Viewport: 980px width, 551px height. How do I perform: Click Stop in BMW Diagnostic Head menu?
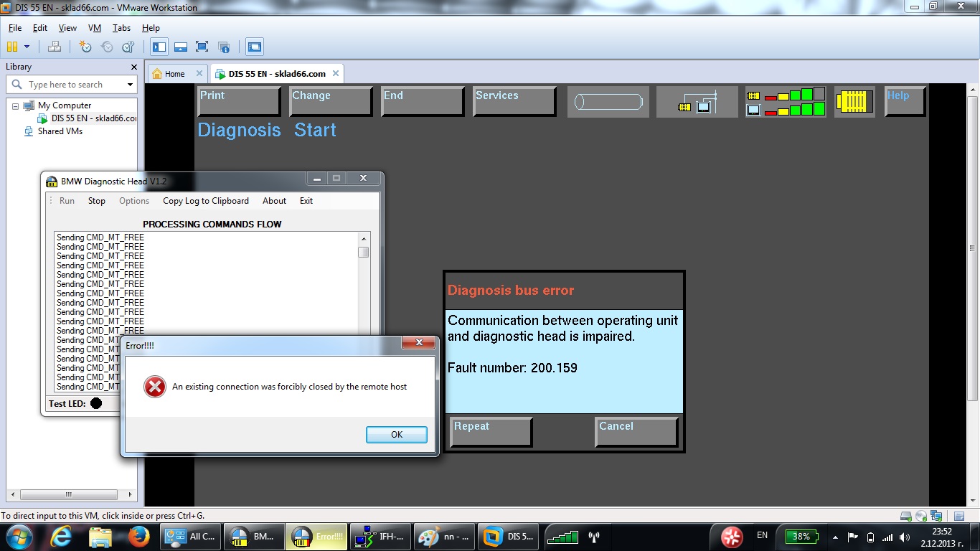point(97,201)
